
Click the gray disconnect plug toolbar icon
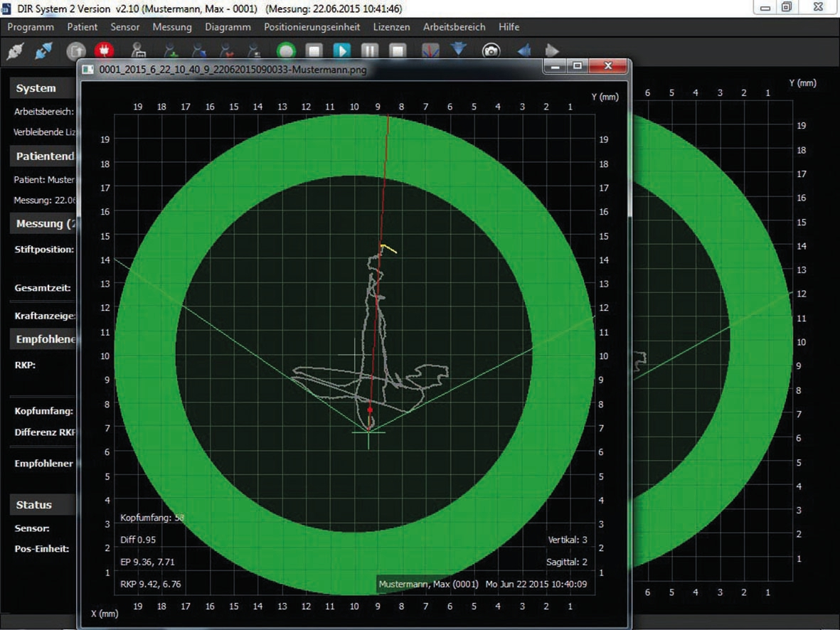point(16,51)
